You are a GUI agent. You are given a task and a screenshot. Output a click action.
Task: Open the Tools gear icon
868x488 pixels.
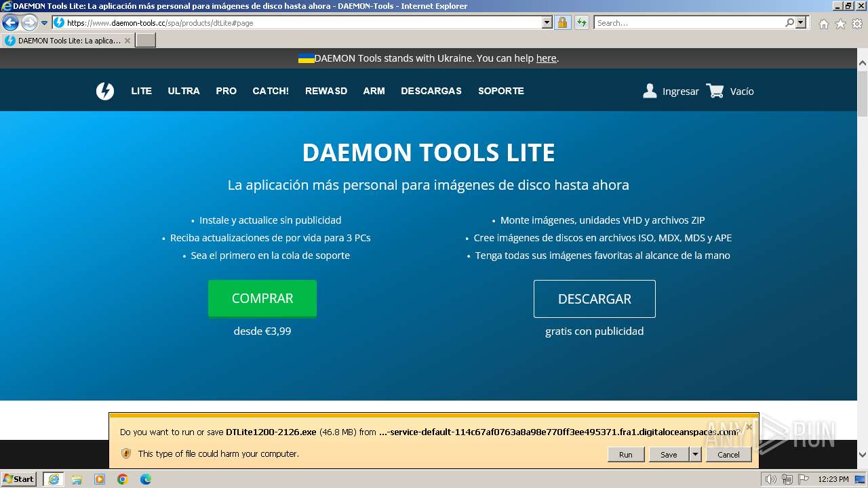coord(857,24)
